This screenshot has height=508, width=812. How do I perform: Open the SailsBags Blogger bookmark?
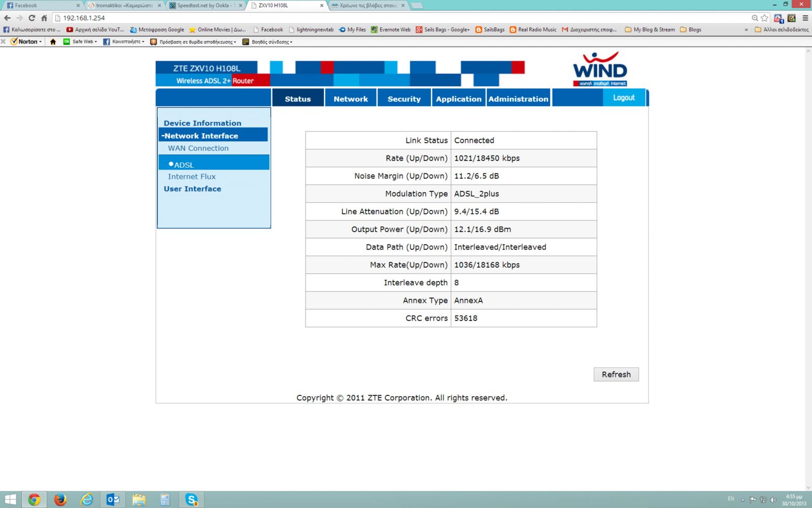490,29
